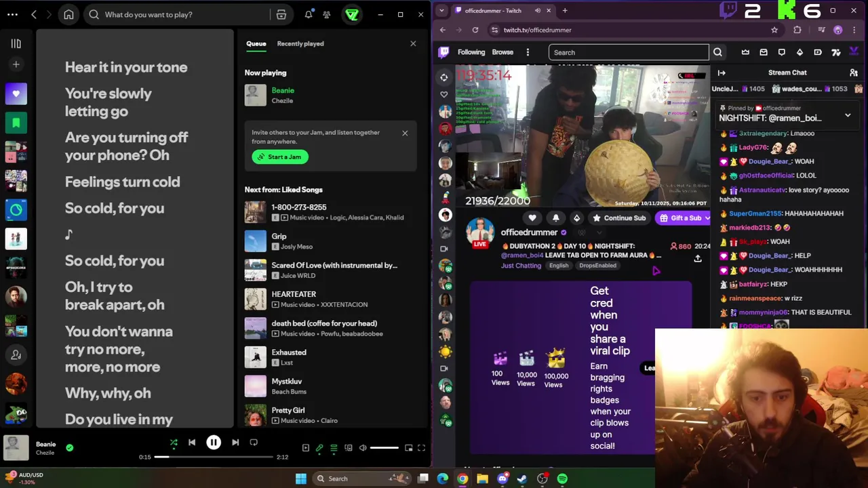
Task: Toggle Now Playing view
Action: click(305, 448)
